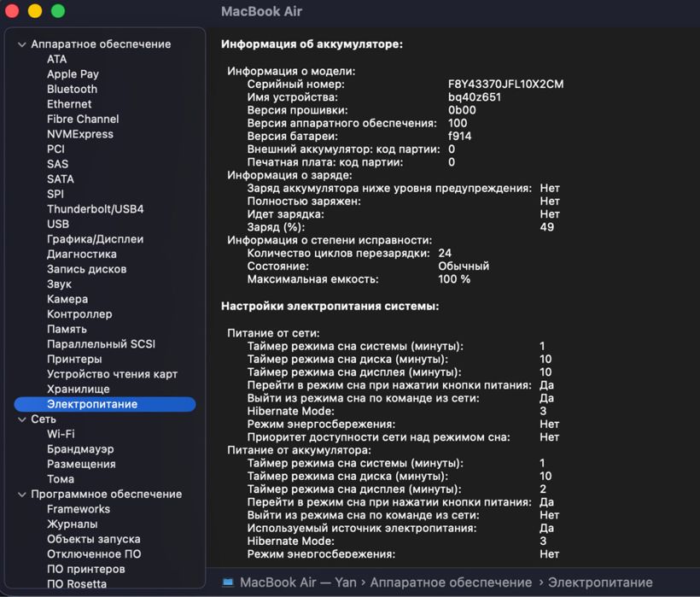Show the Хранилище hardware information
This screenshot has width=700, height=597.
78,389
